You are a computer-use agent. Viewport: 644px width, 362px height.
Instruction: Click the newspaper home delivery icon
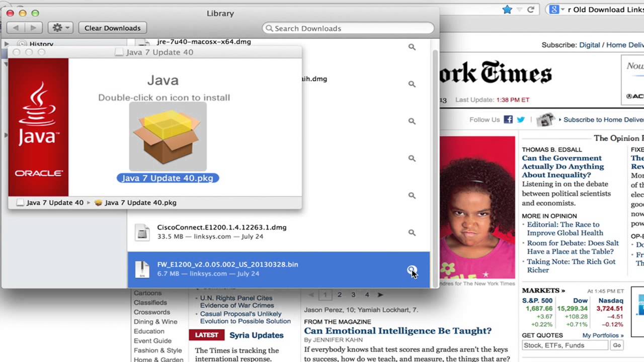545,120
